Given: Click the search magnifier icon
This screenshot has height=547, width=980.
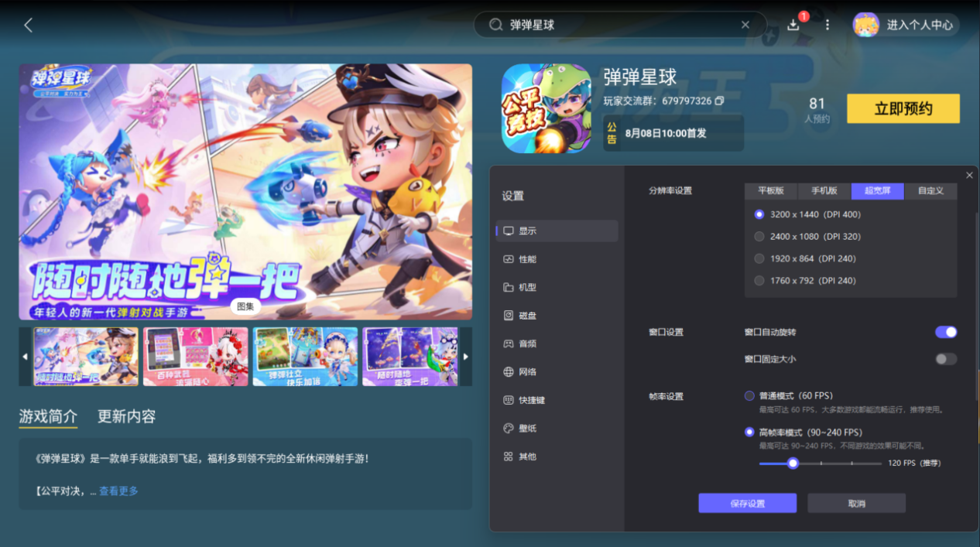Looking at the screenshot, I should (x=496, y=25).
